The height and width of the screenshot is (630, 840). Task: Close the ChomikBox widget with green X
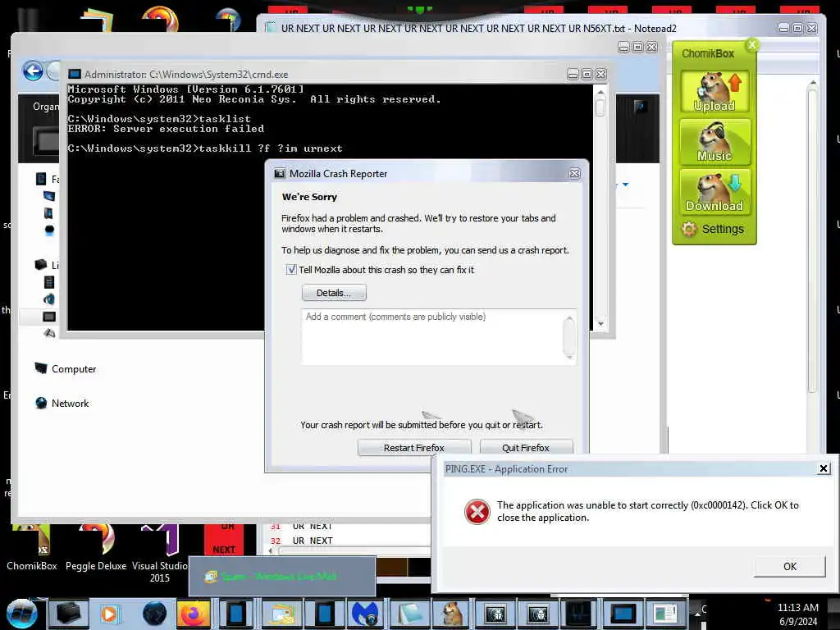coord(752,45)
